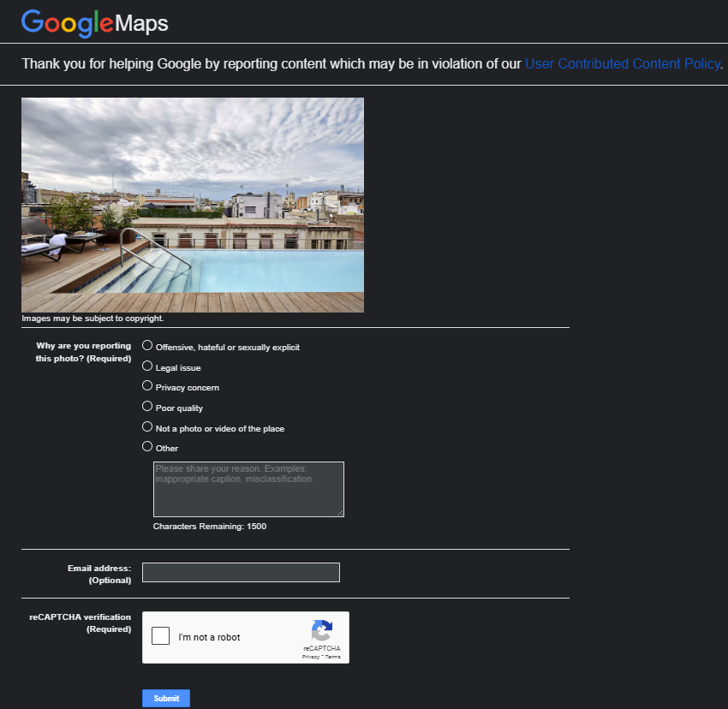Select 'Not a photo or video of the place'
728x709 pixels.
(147, 426)
